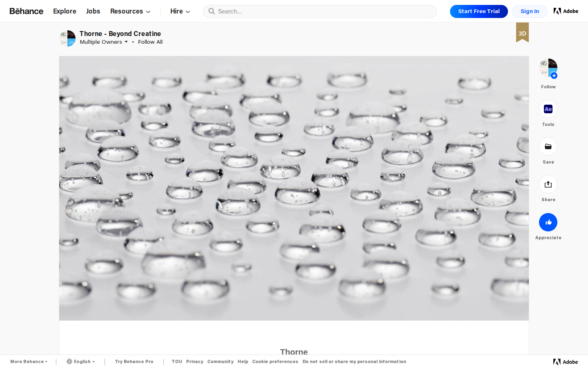Expand the Resources menu
Viewport: 588px width, 368px height.
click(x=130, y=11)
